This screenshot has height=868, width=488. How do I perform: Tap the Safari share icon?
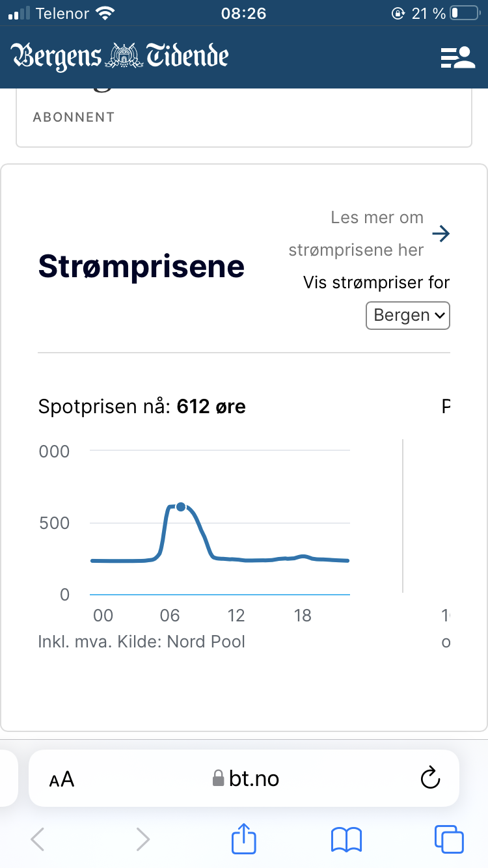click(x=244, y=839)
